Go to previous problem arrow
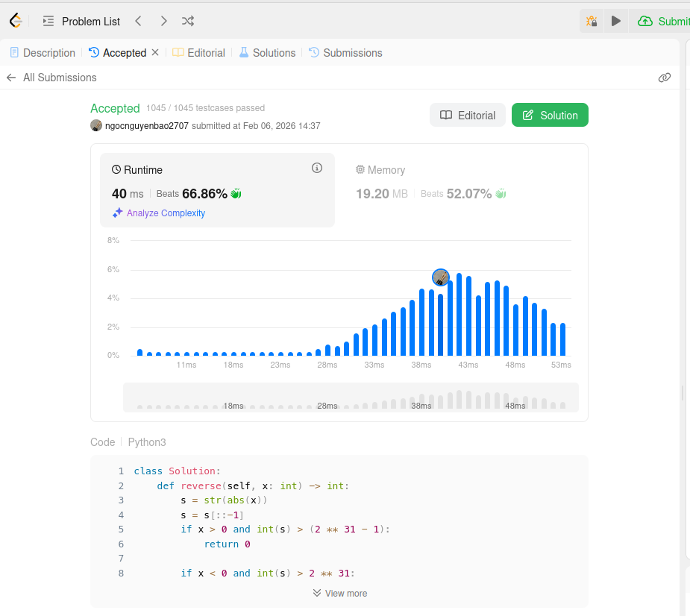Viewport: 690px width, 616px height. (x=138, y=21)
